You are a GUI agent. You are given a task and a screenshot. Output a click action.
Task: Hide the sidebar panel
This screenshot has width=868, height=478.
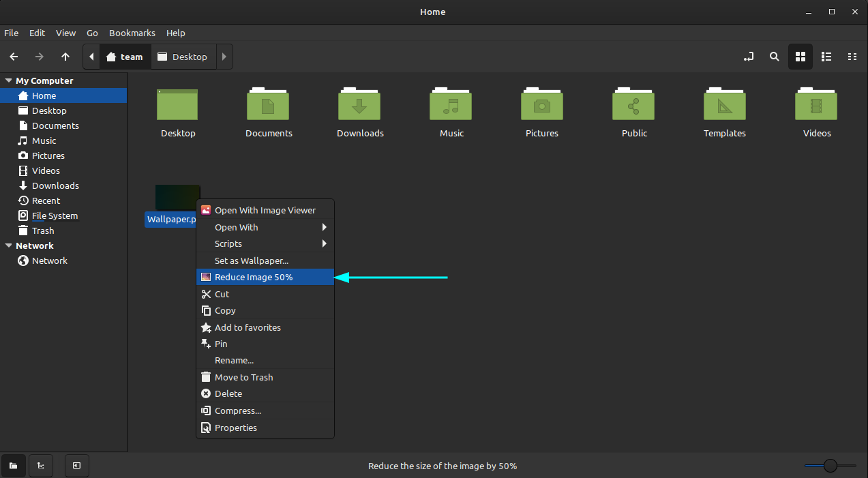click(x=76, y=466)
